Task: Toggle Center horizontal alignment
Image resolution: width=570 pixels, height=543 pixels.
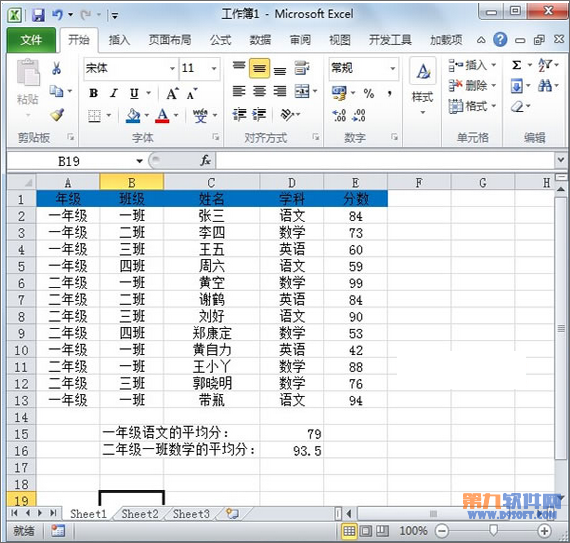Action: click(259, 91)
